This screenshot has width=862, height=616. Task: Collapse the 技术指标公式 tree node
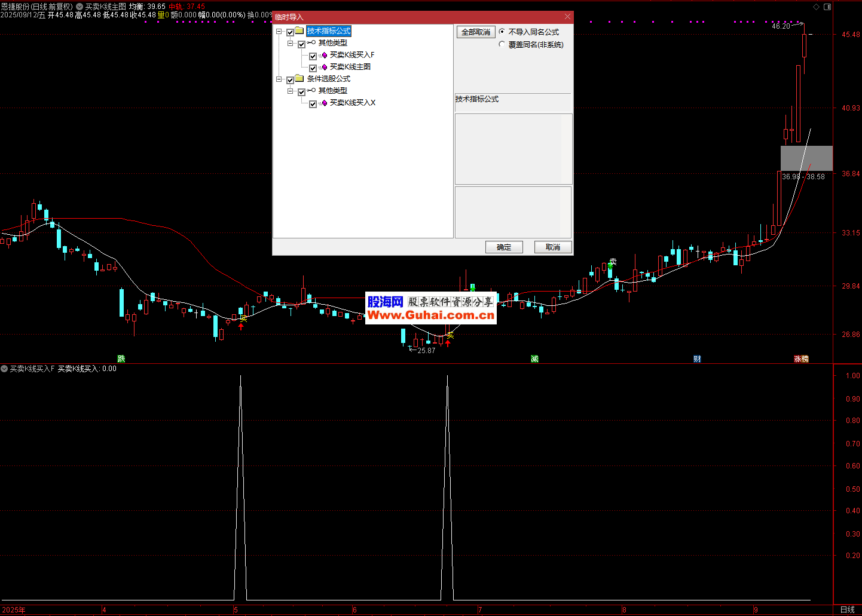point(279,32)
